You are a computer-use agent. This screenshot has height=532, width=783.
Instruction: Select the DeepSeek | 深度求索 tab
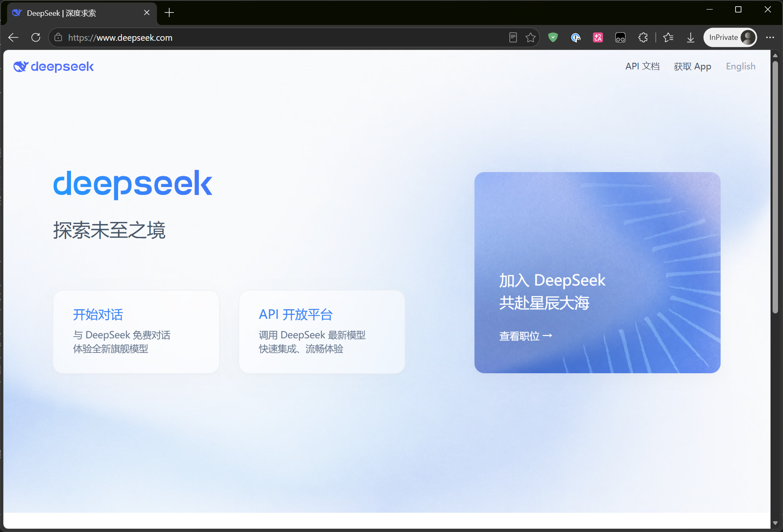pyautogui.click(x=82, y=13)
